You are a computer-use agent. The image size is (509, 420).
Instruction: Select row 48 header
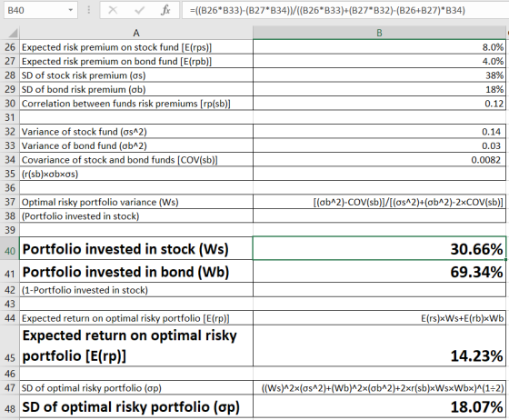point(10,406)
